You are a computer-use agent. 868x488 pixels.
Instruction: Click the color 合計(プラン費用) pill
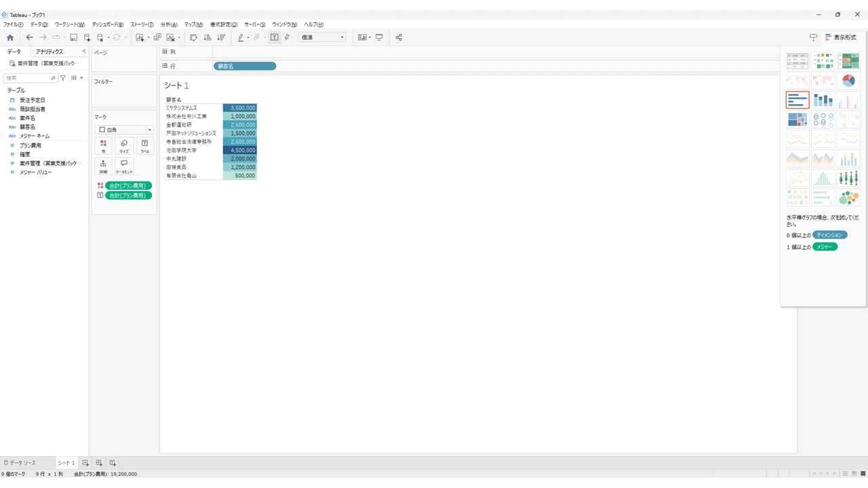coord(129,186)
